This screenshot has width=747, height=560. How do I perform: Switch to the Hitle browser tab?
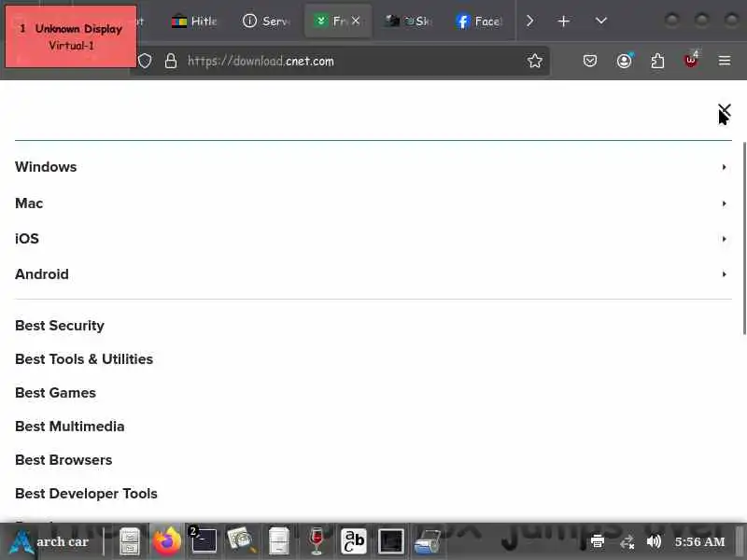click(x=194, y=21)
